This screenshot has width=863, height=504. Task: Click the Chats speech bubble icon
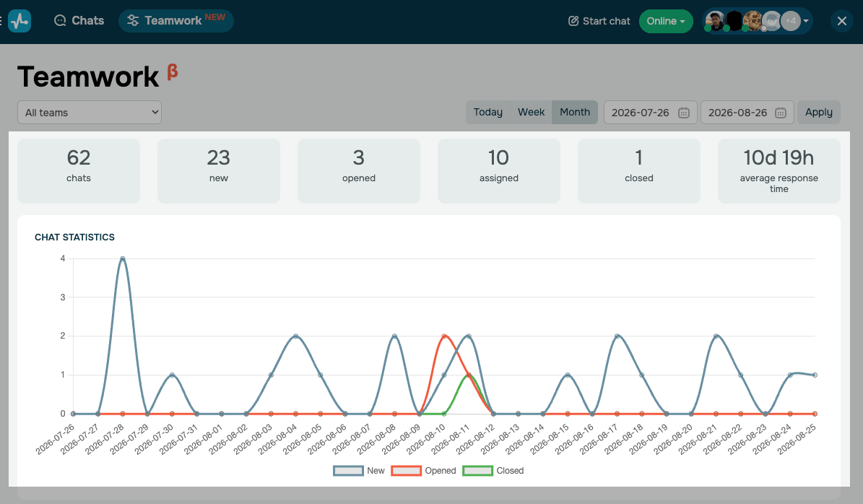coord(60,21)
